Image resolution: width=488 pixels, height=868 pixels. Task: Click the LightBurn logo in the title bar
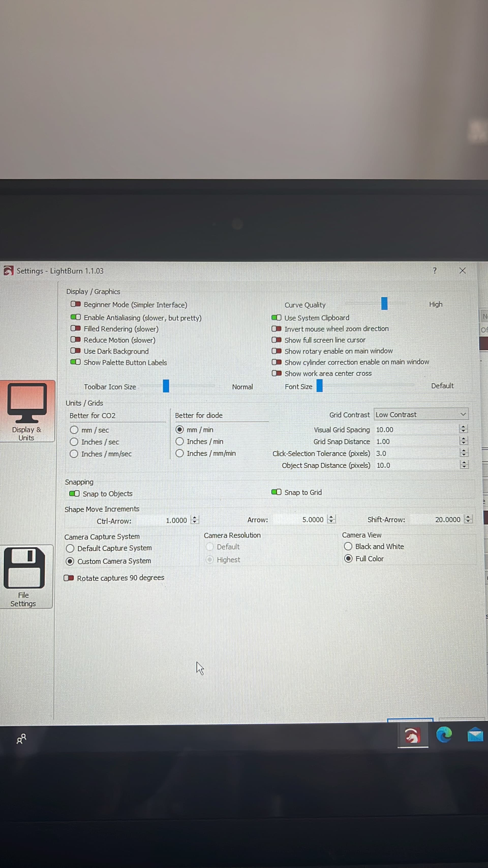click(8, 271)
